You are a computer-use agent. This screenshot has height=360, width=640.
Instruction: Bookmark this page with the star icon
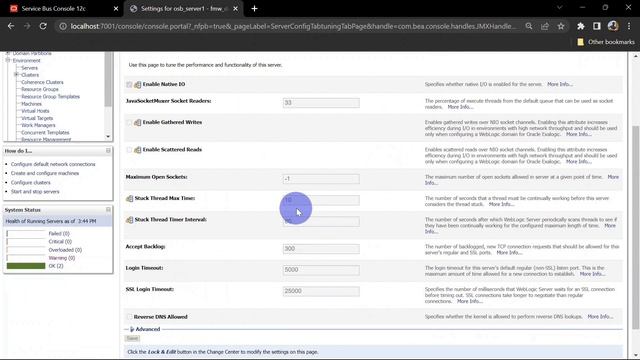point(561,26)
